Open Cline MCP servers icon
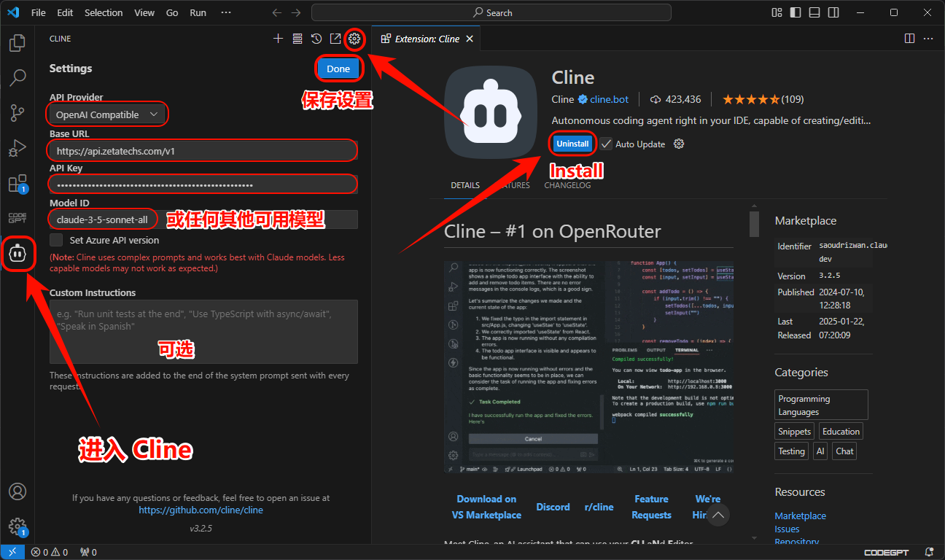This screenshot has height=560, width=945. pyautogui.click(x=297, y=39)
